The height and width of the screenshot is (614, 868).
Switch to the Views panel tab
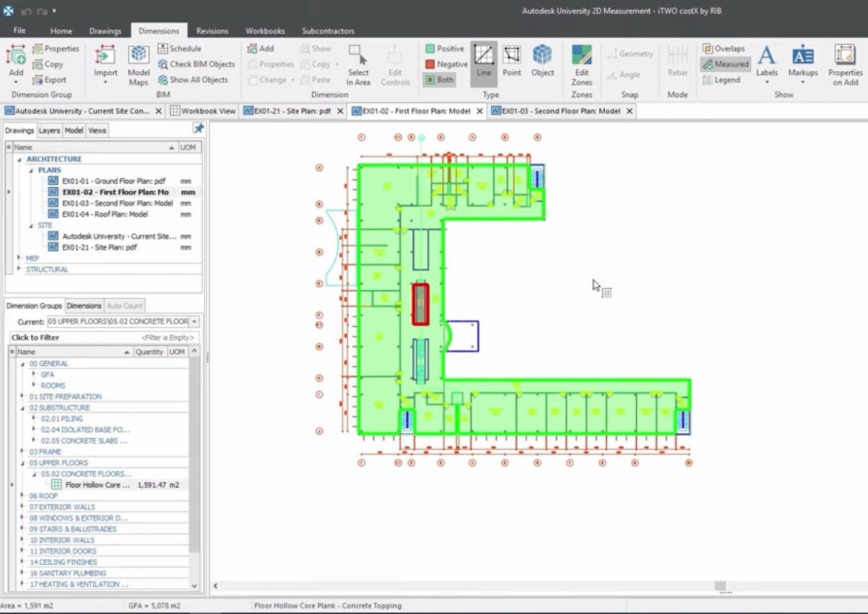point(97,130)
